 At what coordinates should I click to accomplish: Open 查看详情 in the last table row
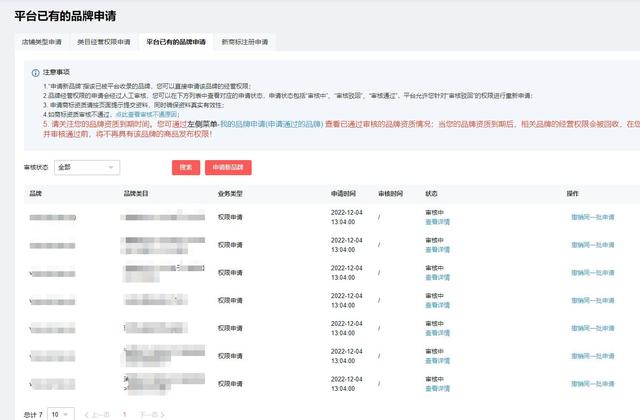pos(438,389)
